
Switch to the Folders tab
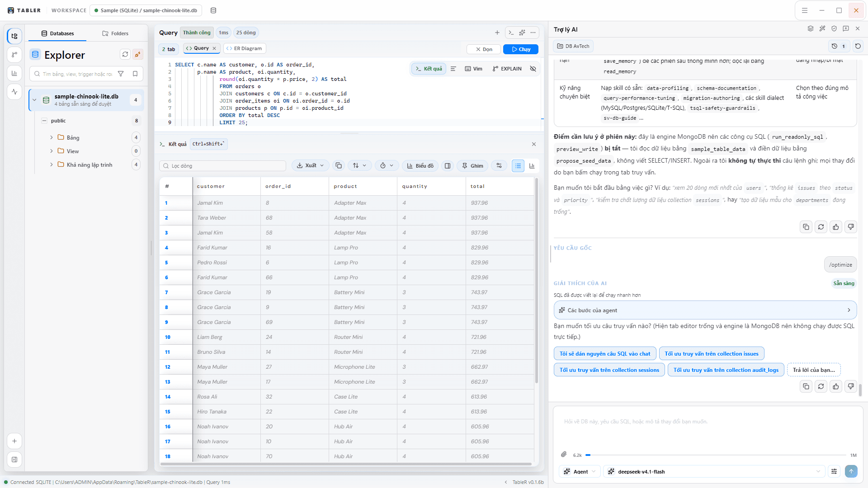pos(115,33)
